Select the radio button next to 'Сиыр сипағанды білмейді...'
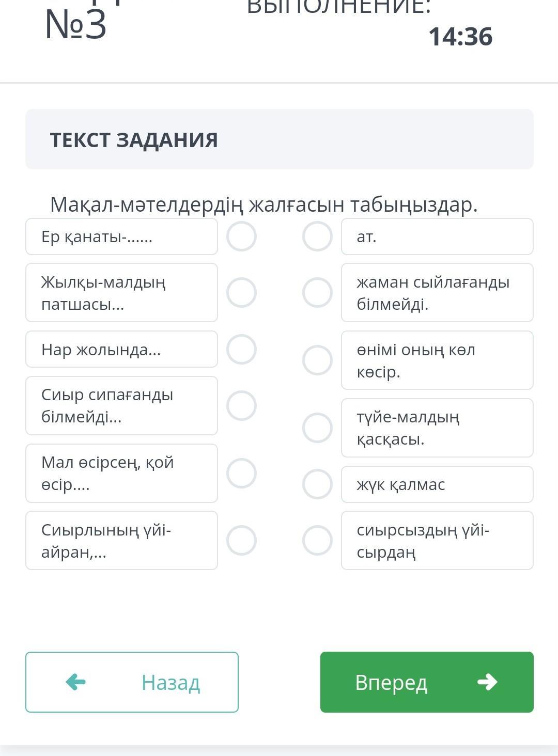The image size is (558, 756). point(241,405)
